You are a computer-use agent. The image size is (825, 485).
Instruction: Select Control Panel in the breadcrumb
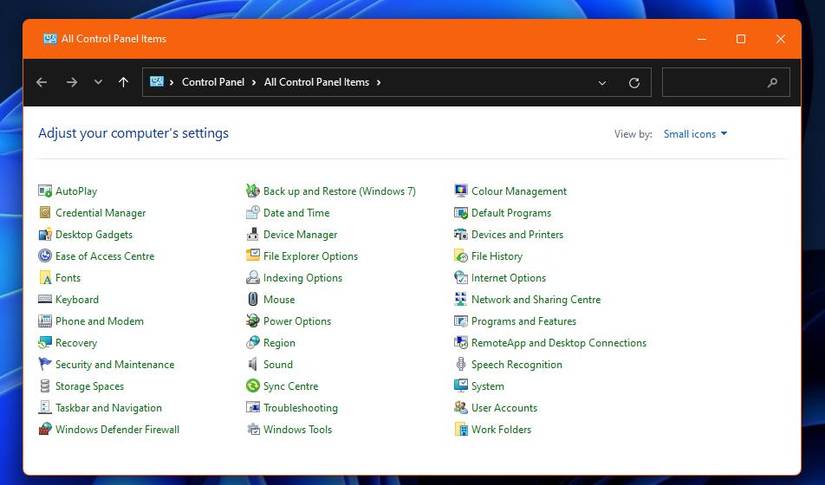point(213,82)
